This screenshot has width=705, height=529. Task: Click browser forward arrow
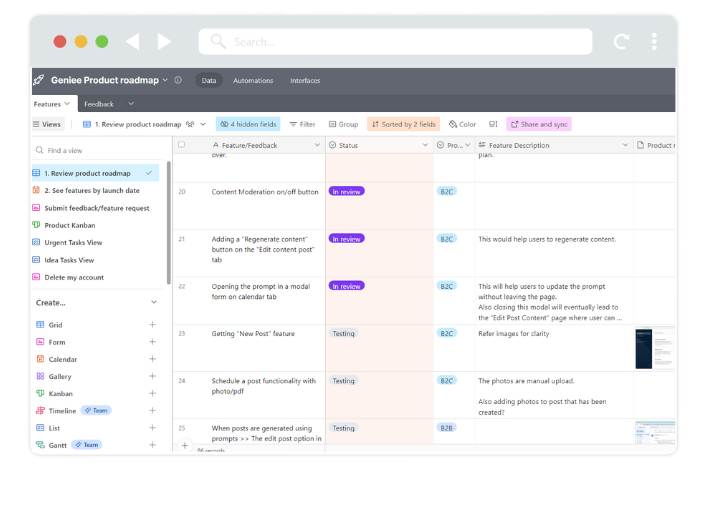click(164, 41)
